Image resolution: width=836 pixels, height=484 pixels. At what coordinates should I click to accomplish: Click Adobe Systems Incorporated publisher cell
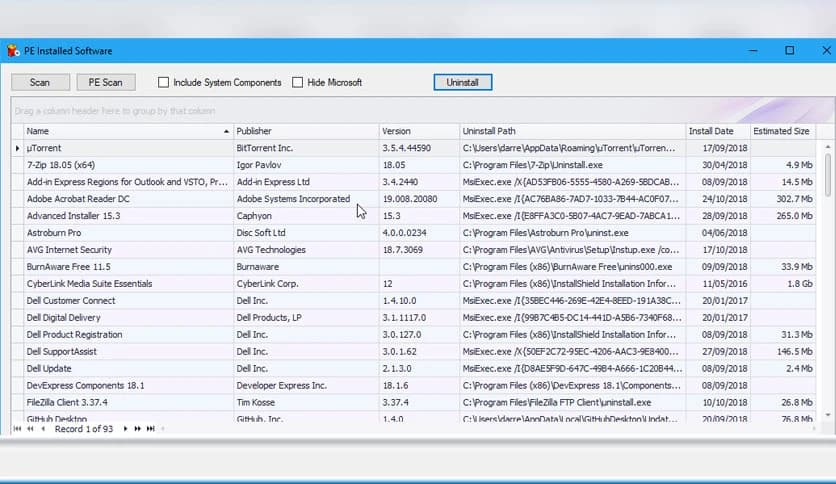[x=306, y=199]
